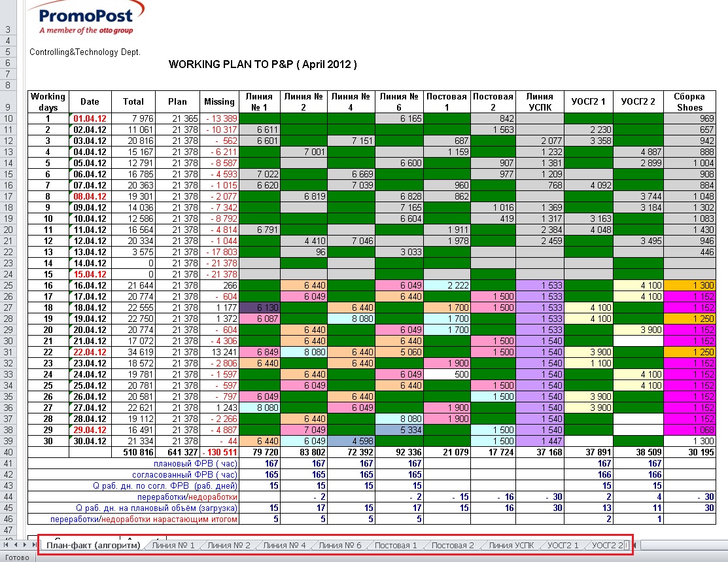Open the Линия УСПК sheet tab
The width and height of the screenshot is (728, 562).
(x=511, y=545)
